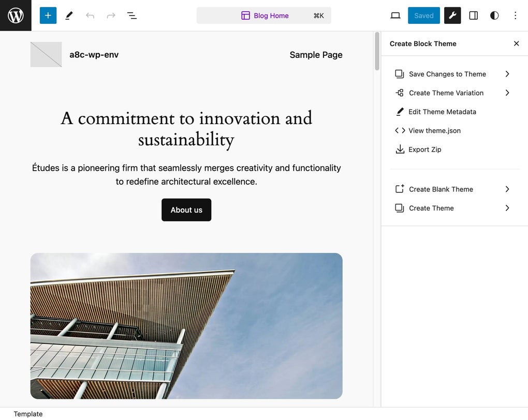Viewport: 528px width, 420px height.
Task: Open Blog Home command palette field
Action: pos(264,16)
